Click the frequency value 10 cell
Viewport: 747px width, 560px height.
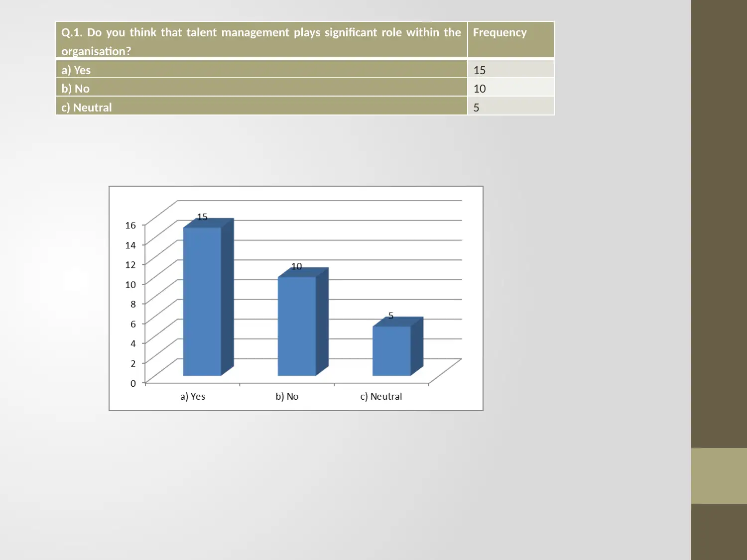[x=511, y=87]
